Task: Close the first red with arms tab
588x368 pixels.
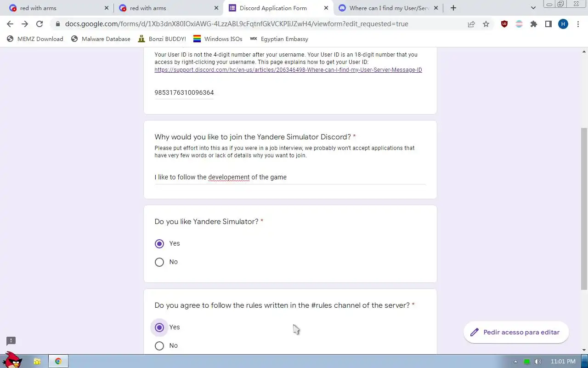Action: 107,8
